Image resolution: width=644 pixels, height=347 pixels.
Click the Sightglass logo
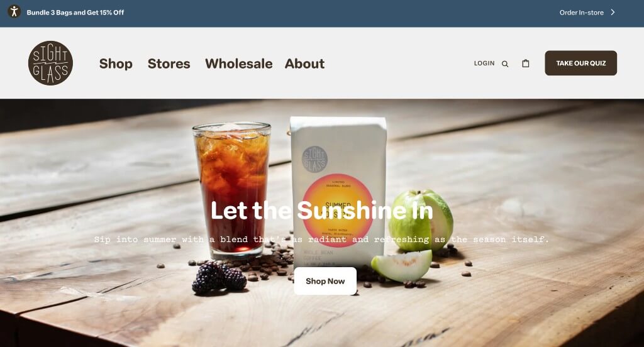50,63
